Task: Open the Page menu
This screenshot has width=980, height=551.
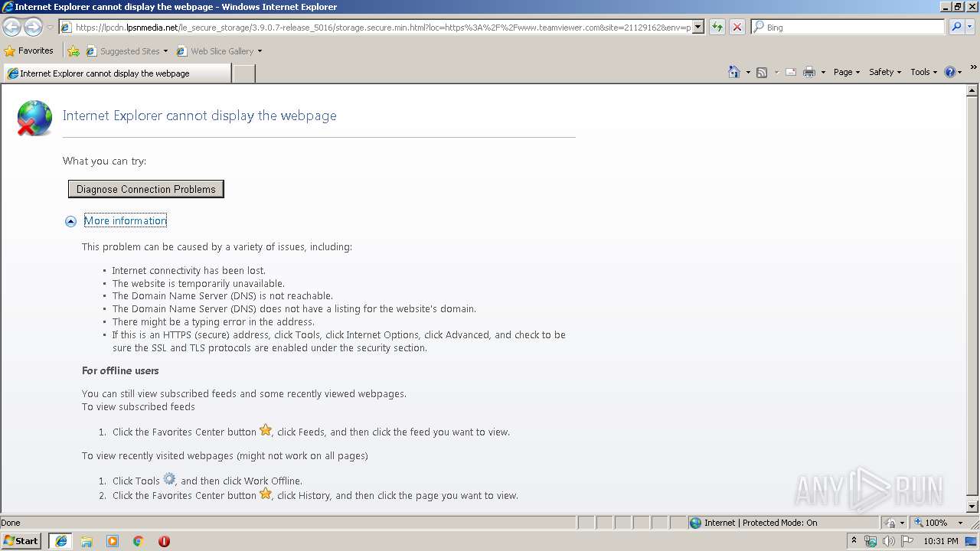Action: pos(846,72)
